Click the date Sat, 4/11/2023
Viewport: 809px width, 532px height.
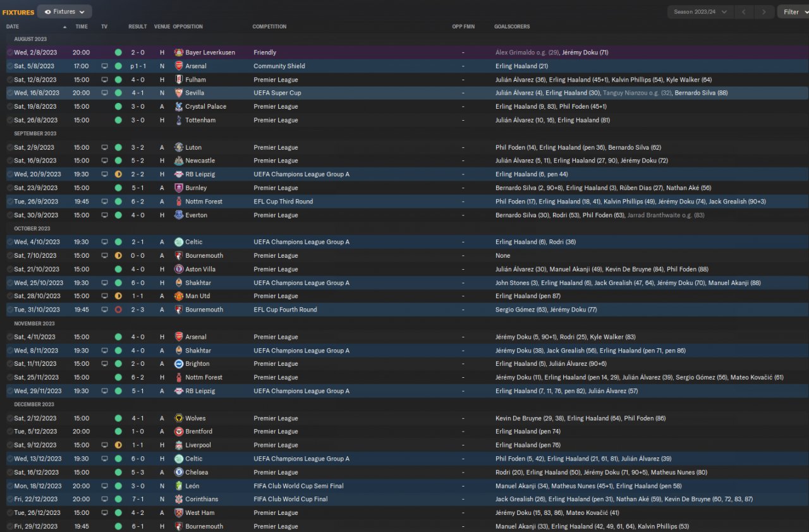35,337
